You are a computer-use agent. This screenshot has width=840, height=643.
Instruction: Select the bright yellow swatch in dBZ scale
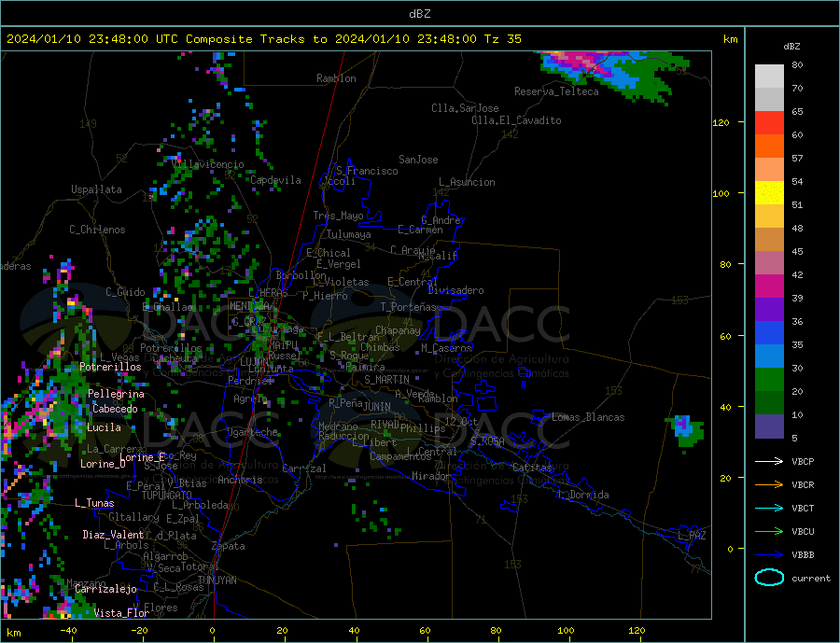coord(769,193)
